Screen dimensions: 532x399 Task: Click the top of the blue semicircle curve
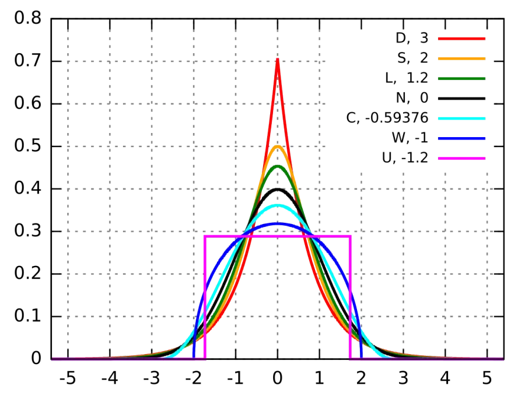pos(278,223)
